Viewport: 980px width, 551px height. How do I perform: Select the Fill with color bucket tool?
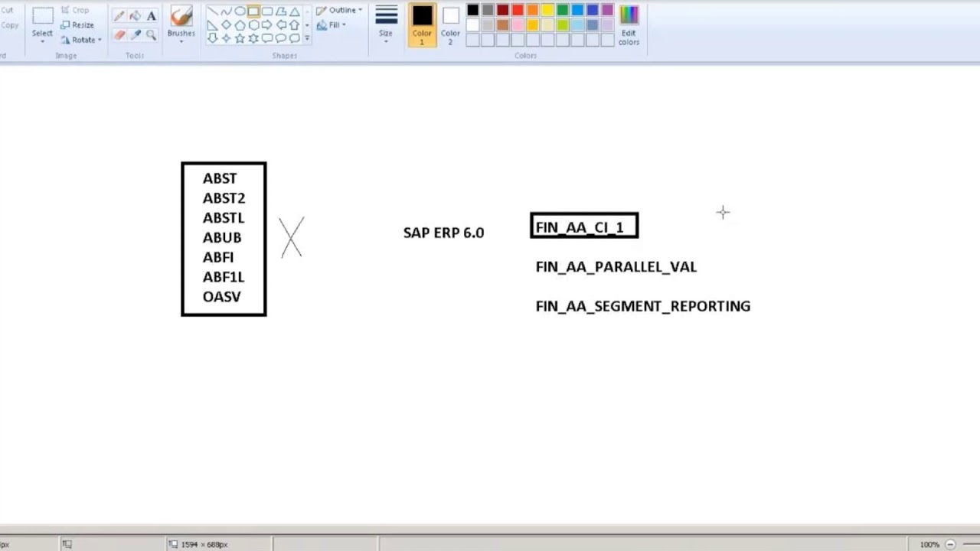point(135,16)
